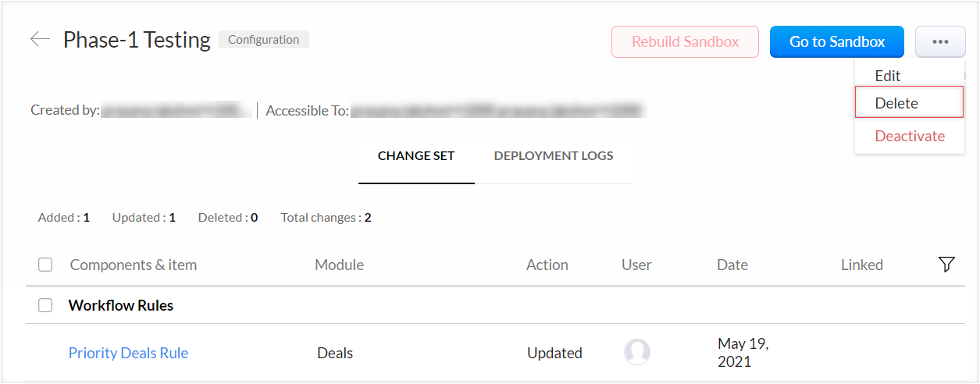Click the Go to Sandbox button

point(837,42)
